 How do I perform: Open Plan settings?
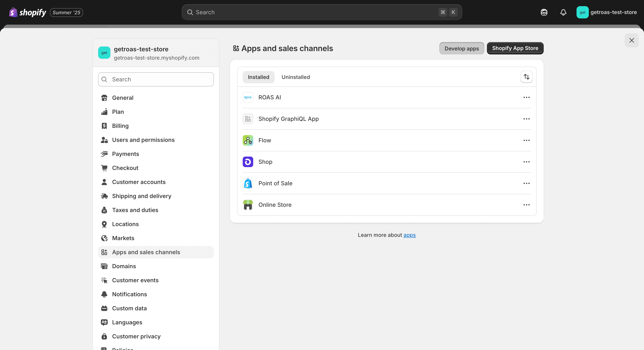(x=156, y=112)
